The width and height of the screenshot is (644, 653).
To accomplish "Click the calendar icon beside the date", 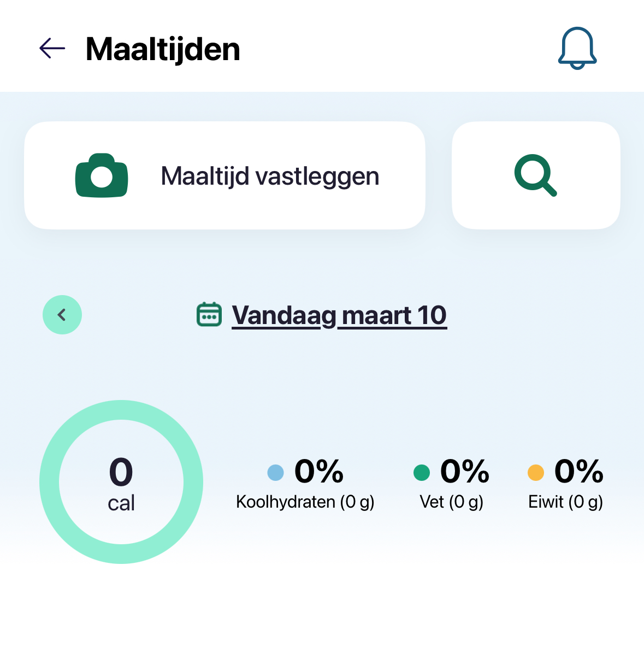I will tap(209, 315).
